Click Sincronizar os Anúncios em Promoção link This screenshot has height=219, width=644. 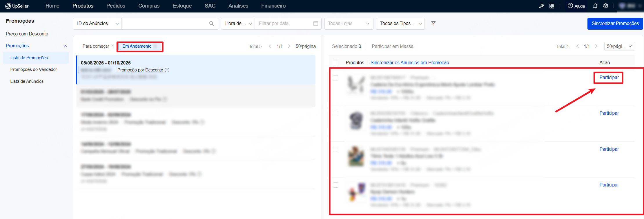pos(410,62)
